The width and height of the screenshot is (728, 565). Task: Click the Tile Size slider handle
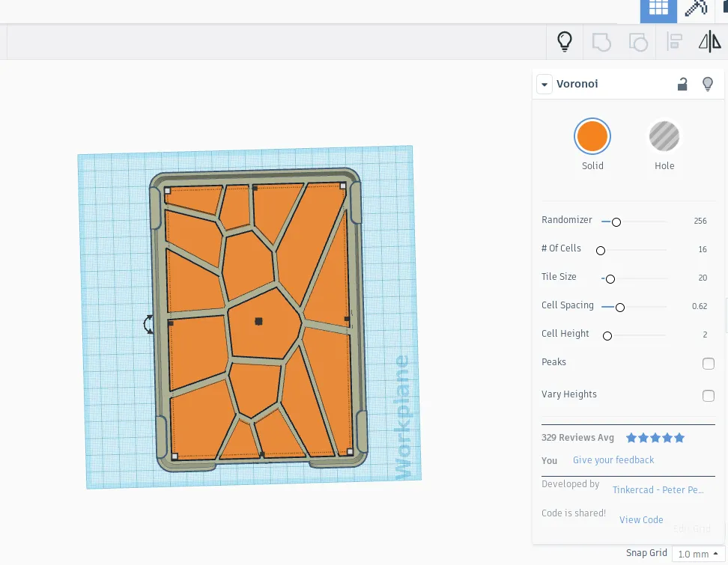tap(610, 279)
